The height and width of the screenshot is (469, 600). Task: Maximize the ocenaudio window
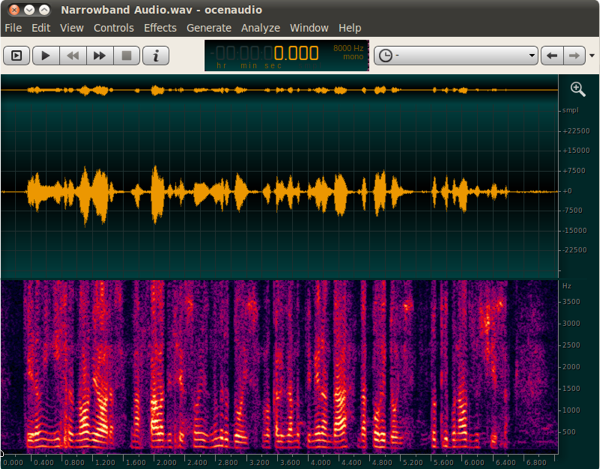[x=44, y=10]
